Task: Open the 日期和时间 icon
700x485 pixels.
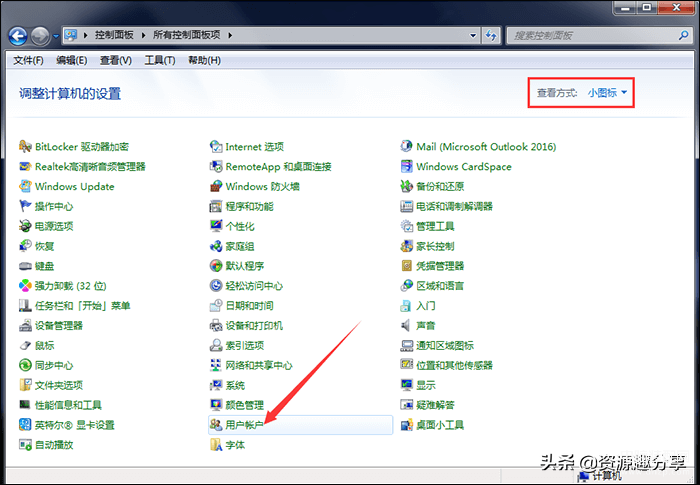Action: point(216,306)
